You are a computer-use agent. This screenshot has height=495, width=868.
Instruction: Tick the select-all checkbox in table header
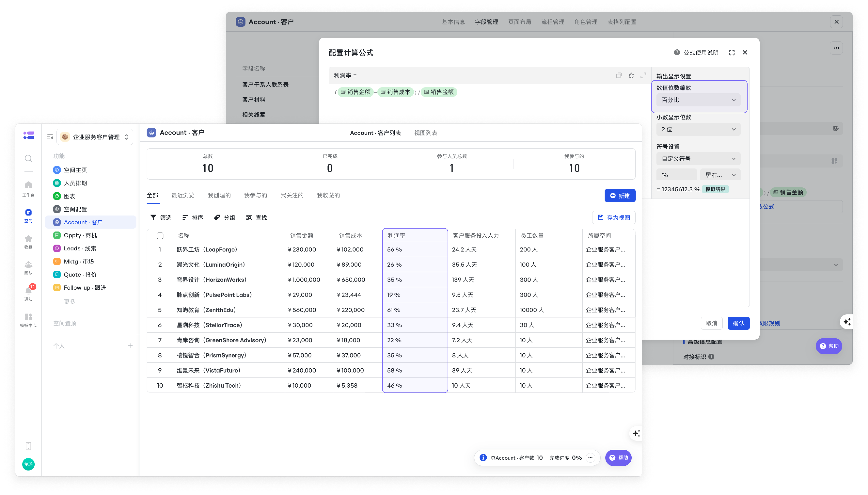point(160,236)
